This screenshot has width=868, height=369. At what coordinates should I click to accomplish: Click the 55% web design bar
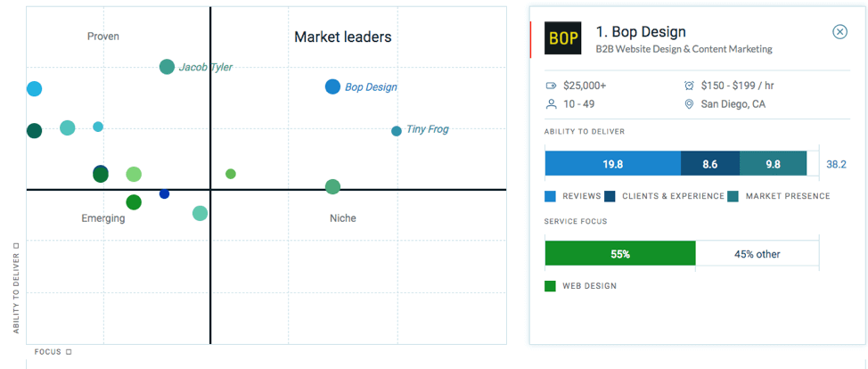(620, 254)
